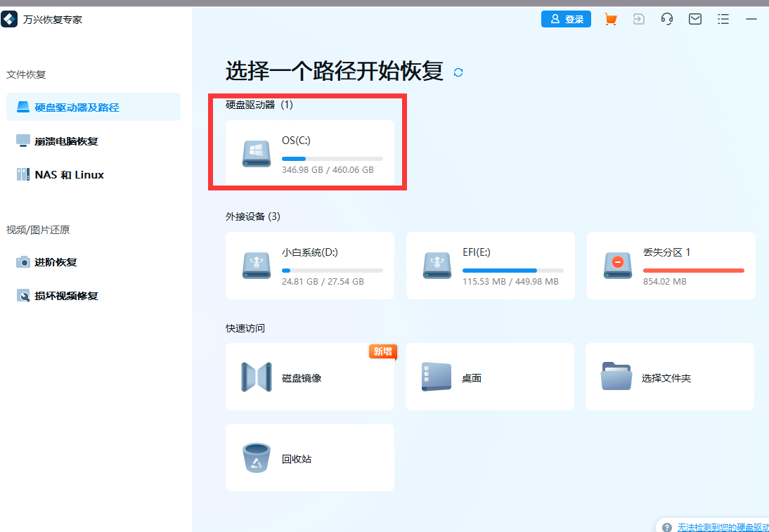
Task: Open the 桌面 desktop scan option
Action: [x=490, y=377]
